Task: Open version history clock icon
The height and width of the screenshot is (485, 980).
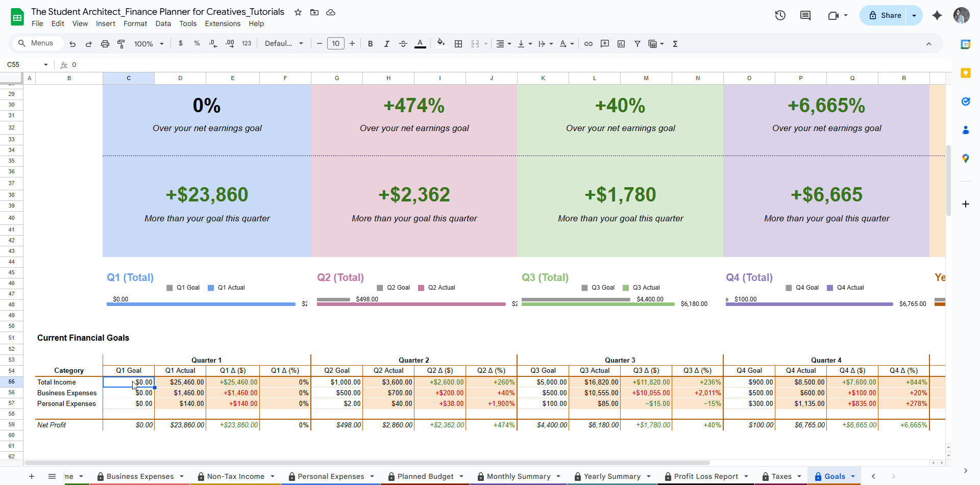Action: [x=780, y=15]
